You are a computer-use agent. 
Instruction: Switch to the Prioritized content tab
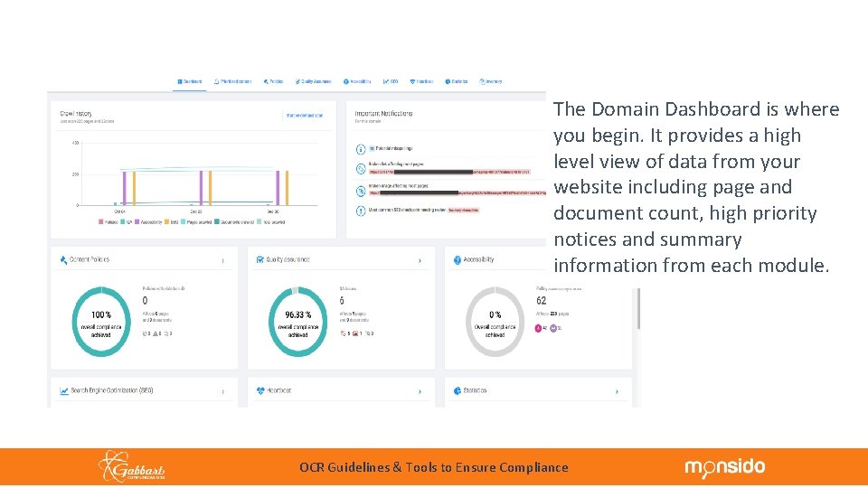click(232, 81)
